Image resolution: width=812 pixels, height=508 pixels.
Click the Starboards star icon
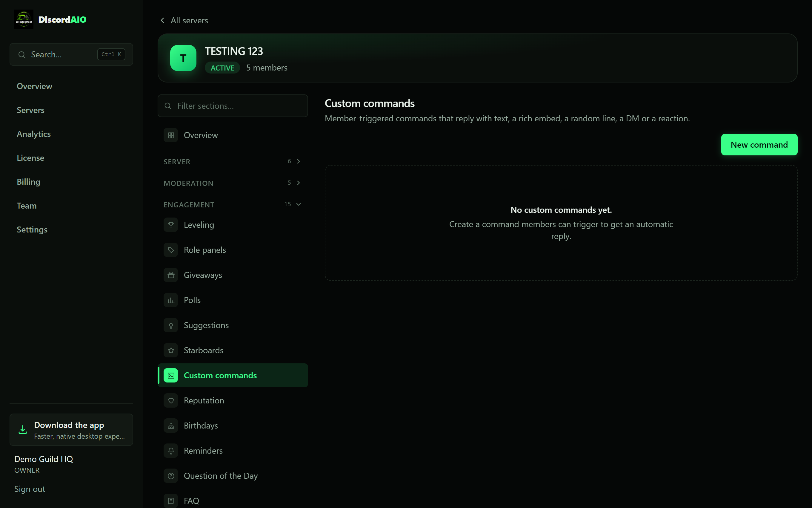[171, 350]
